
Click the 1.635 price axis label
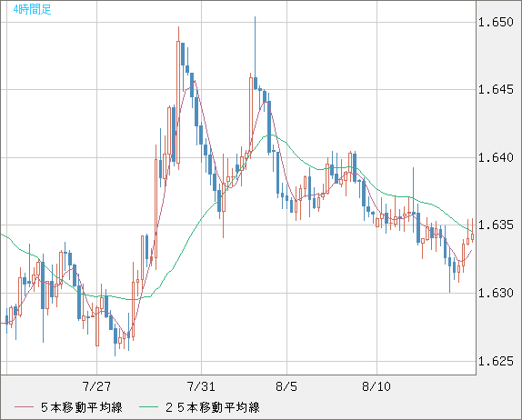click(496, 225)
